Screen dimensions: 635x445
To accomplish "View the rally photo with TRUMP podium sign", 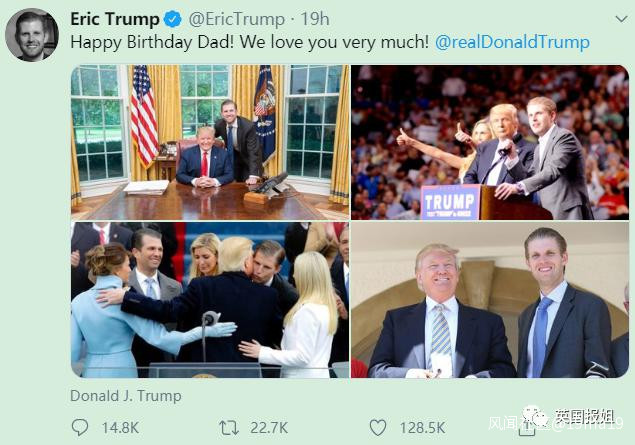I will click(490, 143).
